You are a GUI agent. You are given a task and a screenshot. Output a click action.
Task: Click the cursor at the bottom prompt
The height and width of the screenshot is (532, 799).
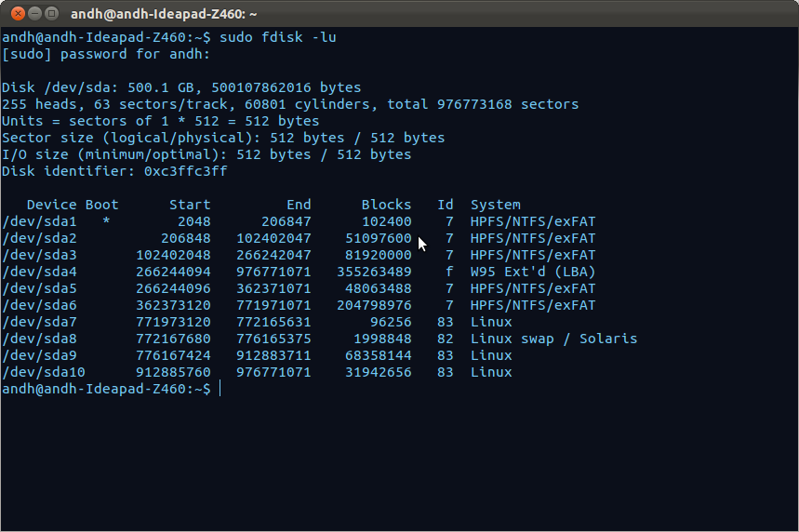click(x=220, y=389)
